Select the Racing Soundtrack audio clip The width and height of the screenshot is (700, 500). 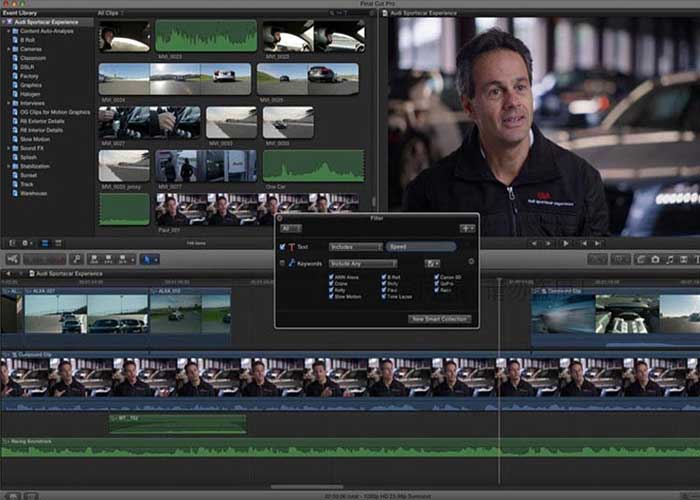tap(350, 448)
